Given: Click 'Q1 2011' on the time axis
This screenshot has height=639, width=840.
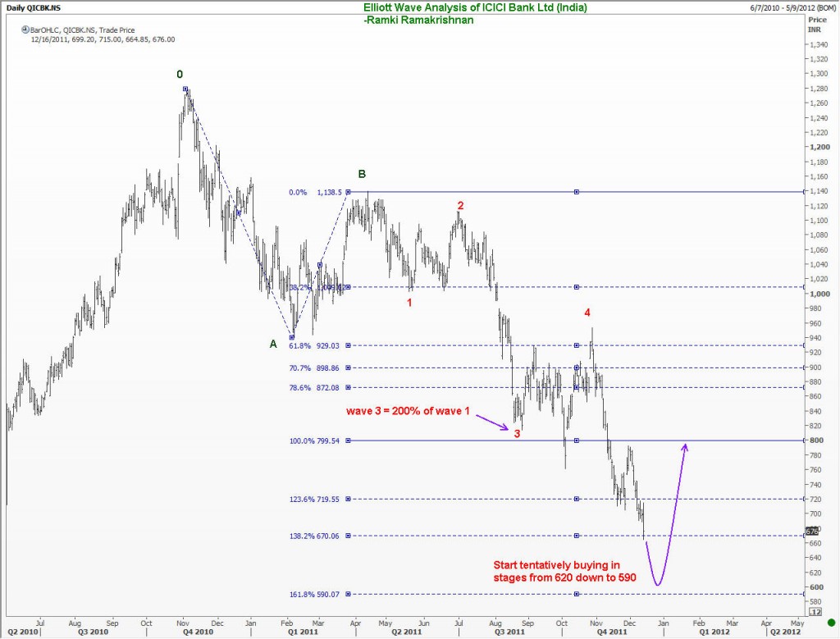Looking at the screenshot, I should tap(303, 632).
